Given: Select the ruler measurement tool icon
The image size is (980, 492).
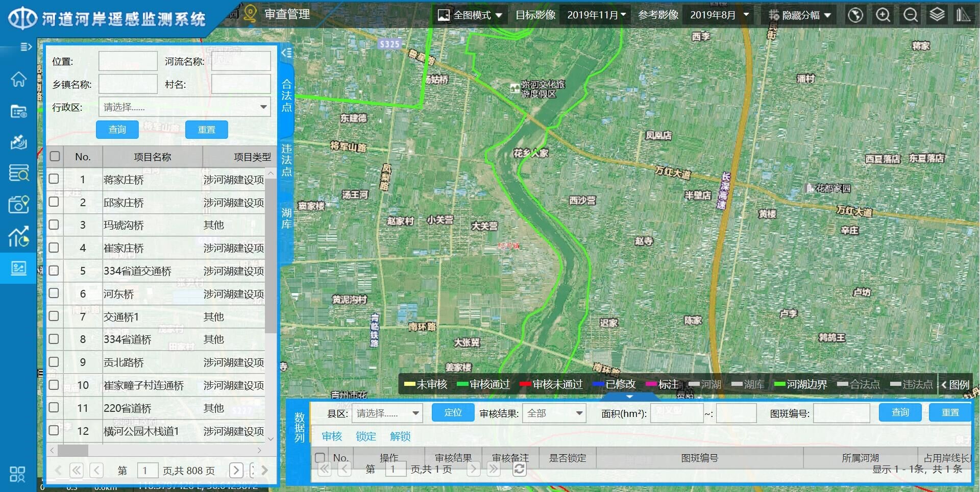Looking at the screenshot, I should [x=963, y=15].
